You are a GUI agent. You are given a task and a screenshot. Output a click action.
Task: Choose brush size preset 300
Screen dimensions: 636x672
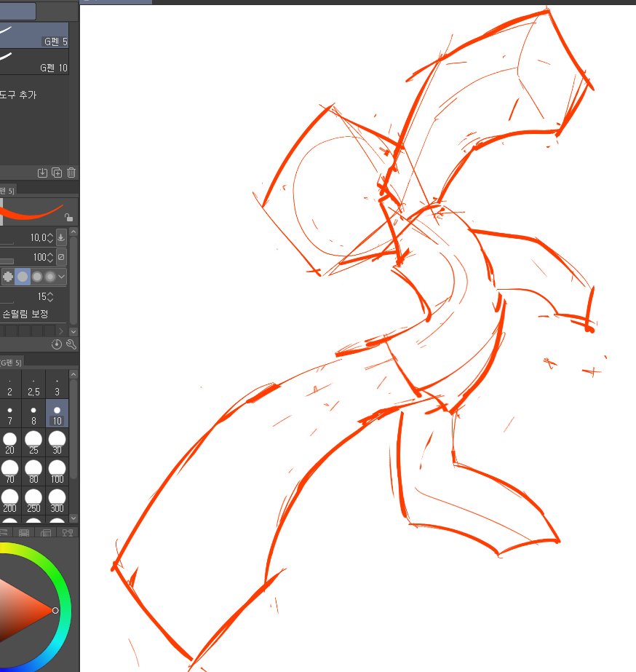tap(57, 501)
